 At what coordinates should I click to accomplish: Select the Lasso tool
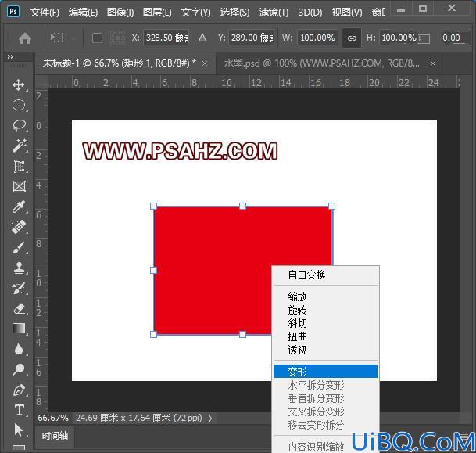click(19, 125)
